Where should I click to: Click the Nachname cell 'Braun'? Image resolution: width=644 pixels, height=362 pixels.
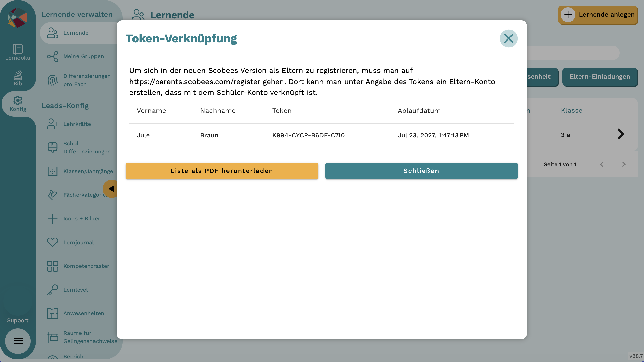[x=209, y=135]
